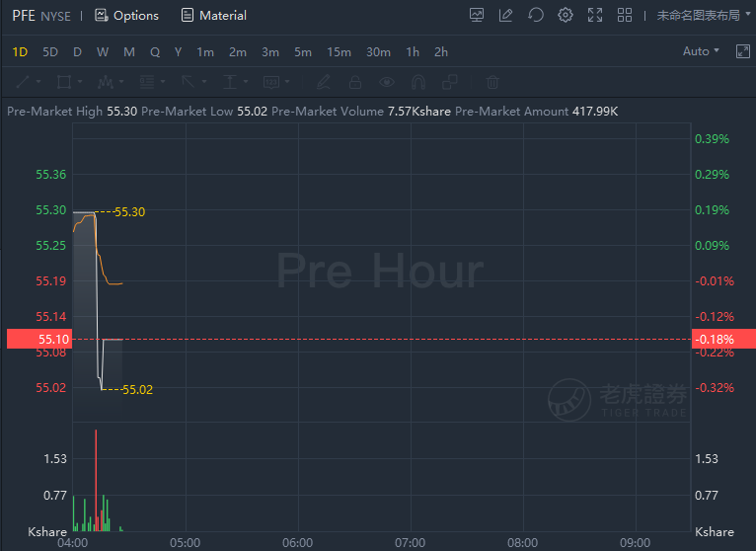Image resolution: width=756 pixels, height=551 pixels.
Task: Toggle the lock drawings padlock
Action: point(355,82)
